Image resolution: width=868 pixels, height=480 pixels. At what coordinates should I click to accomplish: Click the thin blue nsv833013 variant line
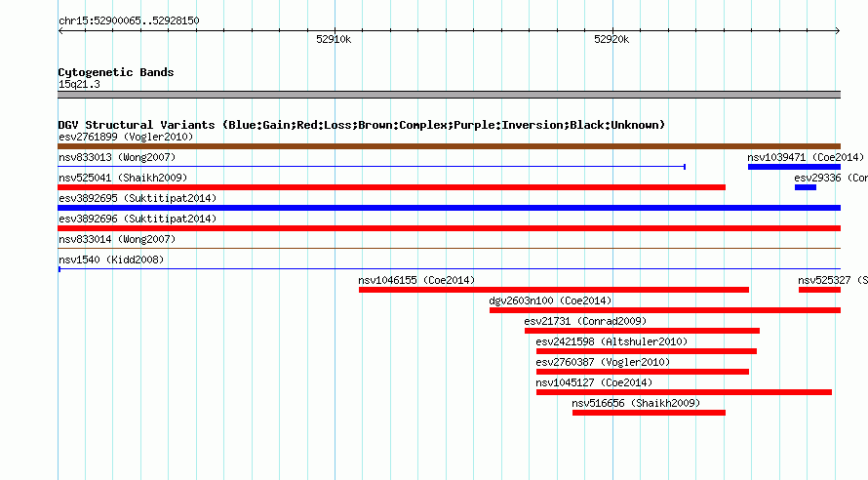(372, 167)
